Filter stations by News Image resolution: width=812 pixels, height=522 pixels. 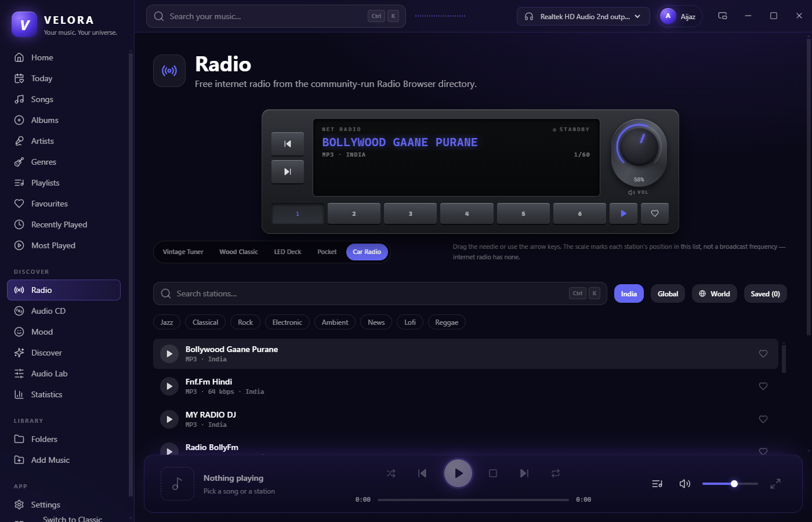376,322
